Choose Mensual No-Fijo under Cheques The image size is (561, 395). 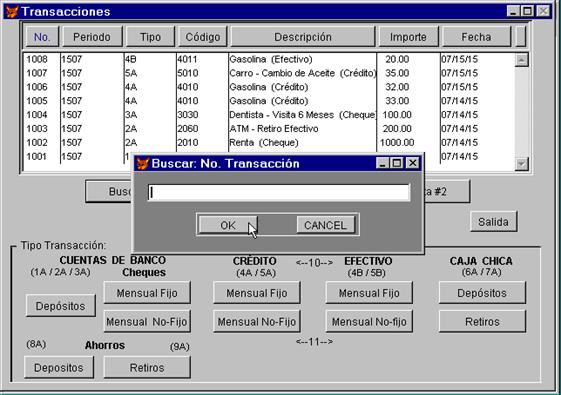click(x=147, y=322)
